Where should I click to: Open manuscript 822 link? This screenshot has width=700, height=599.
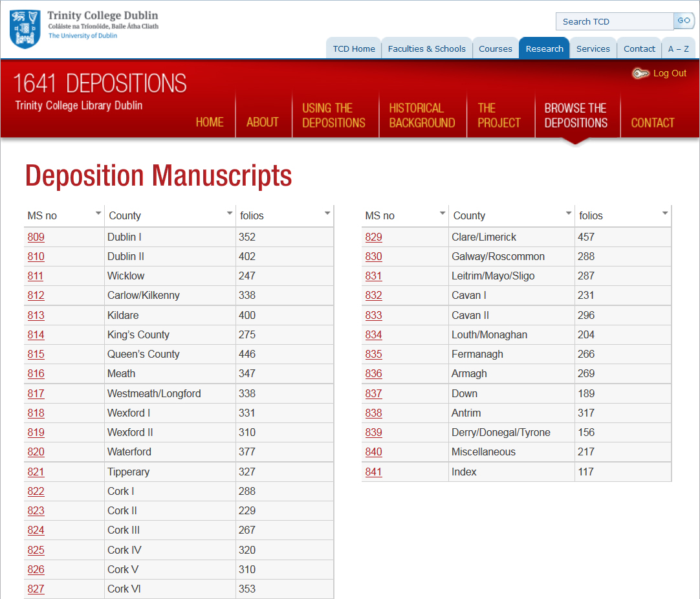click(36, 492)
